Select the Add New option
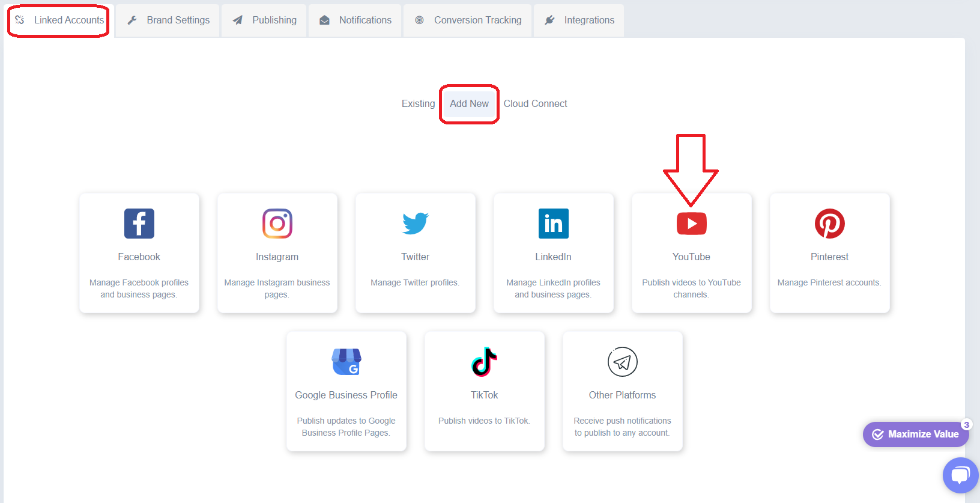 click(x=470, y=103)
